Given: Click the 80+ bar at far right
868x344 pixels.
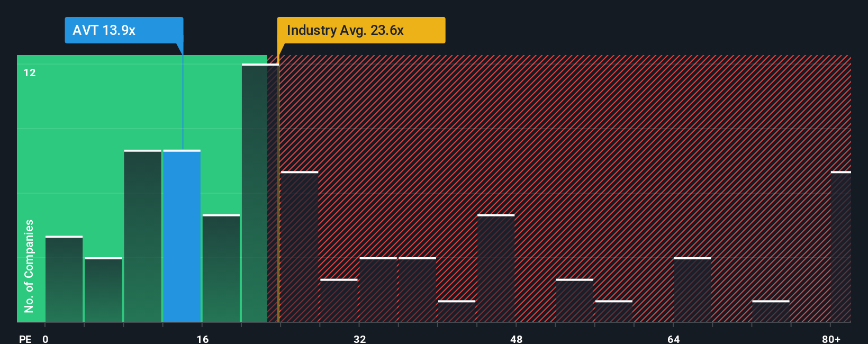Looking at the screenshot, I should tap(841, 247).
